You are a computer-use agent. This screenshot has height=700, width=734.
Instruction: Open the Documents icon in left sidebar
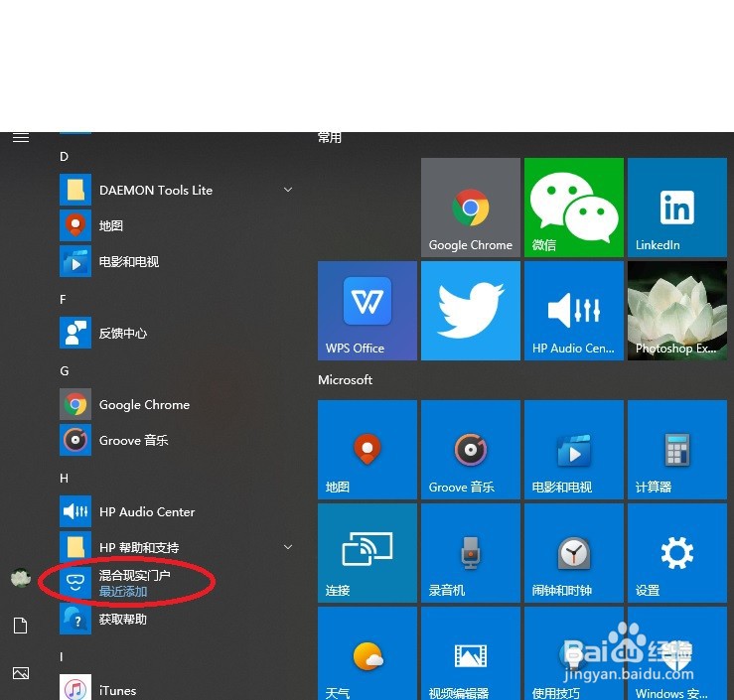[x=21, y=626]
